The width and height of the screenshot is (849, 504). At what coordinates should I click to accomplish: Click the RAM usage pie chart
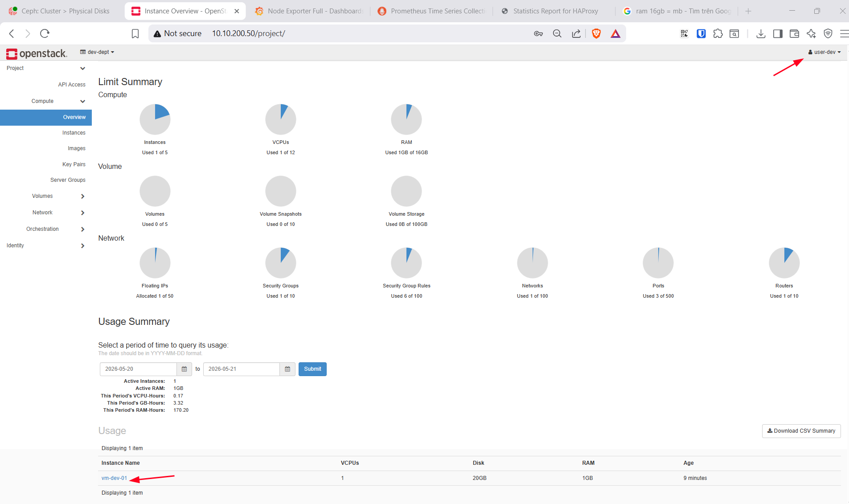[406, 119]
